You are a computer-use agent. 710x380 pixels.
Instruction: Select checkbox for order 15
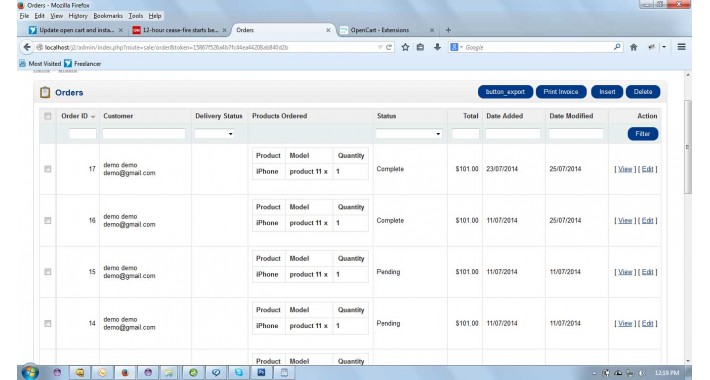tap(48, 272)
